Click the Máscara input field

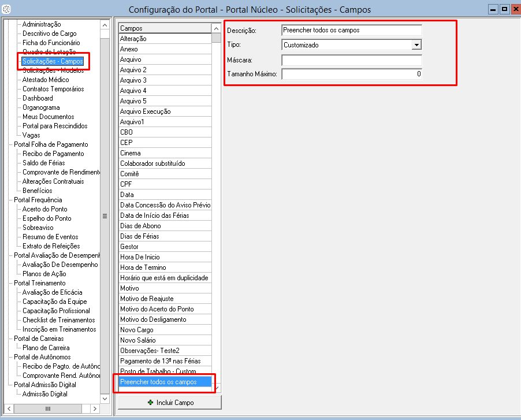point(351,60)
